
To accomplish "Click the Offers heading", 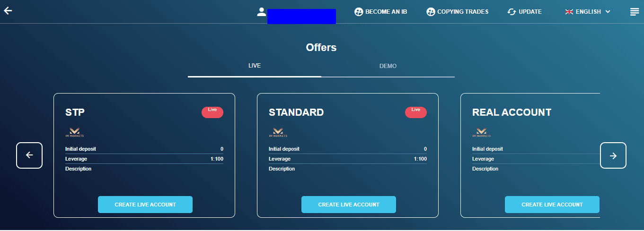I will click(x=321, y=47).
